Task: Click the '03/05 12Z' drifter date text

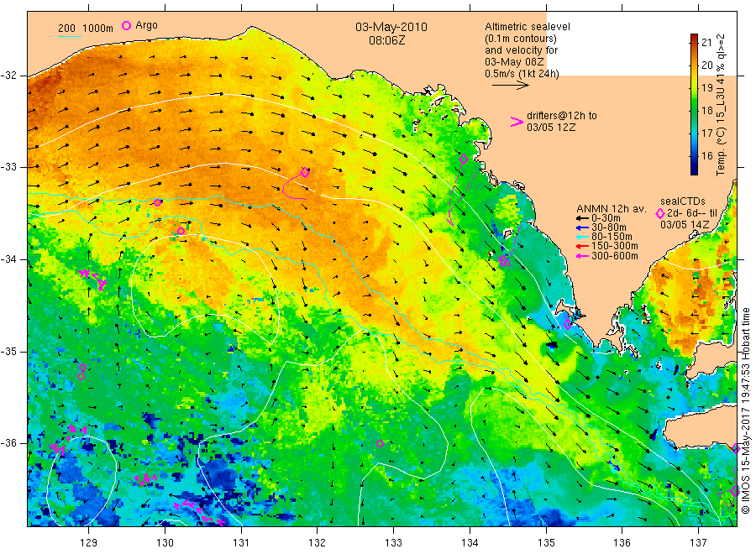Action: coord(551,128)
